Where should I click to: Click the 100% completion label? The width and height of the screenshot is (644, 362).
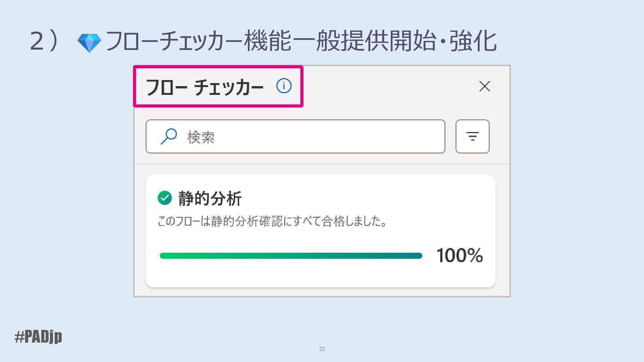pos(460,255)
